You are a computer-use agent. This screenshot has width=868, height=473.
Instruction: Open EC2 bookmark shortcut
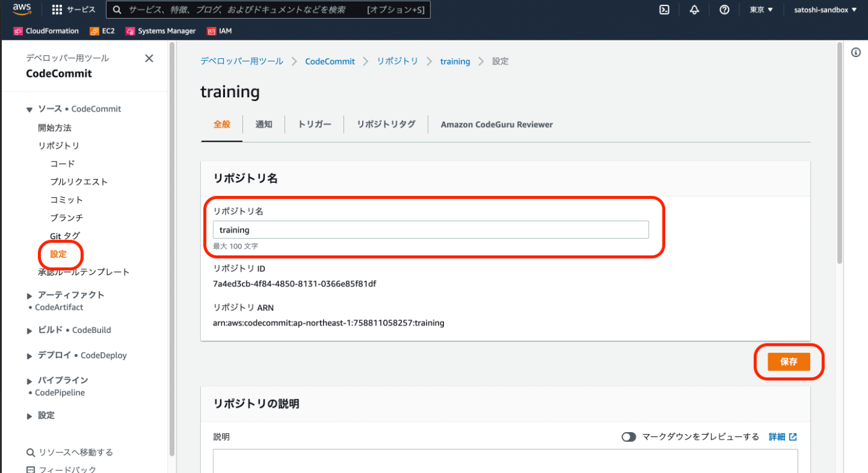pos(102,31)
